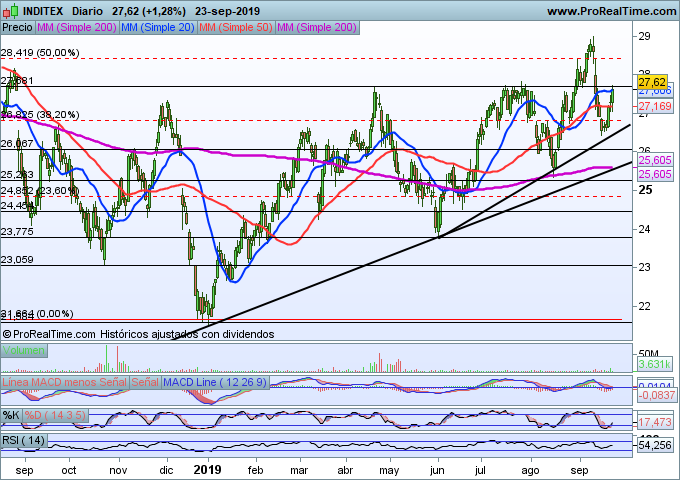680x480 pixels.
Task: Click the first MM (Simple 200) legend label
Action: click(x=77, y=27)
